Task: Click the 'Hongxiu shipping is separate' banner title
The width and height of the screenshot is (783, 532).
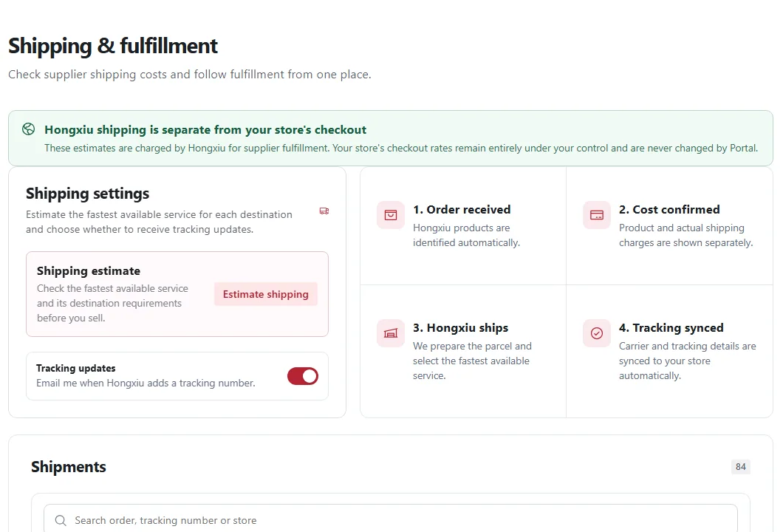Action: click(205, 130)
